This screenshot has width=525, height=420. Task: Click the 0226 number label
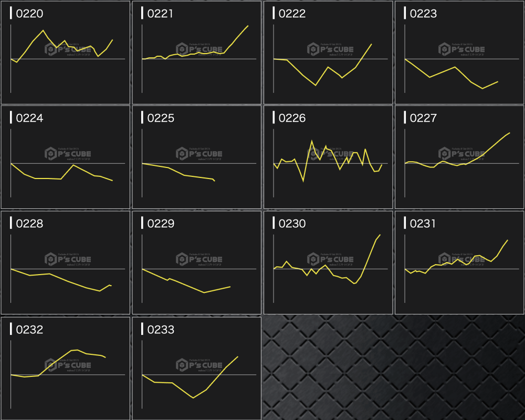[292, 118]
